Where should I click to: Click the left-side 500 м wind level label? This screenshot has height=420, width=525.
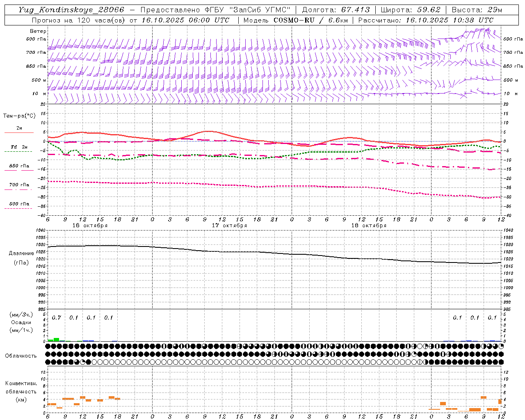39,80
